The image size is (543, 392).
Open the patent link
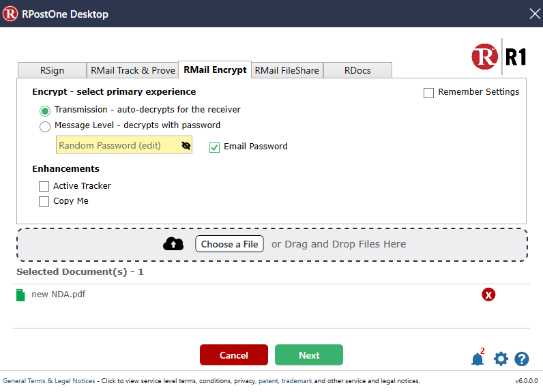click(268, 381)
